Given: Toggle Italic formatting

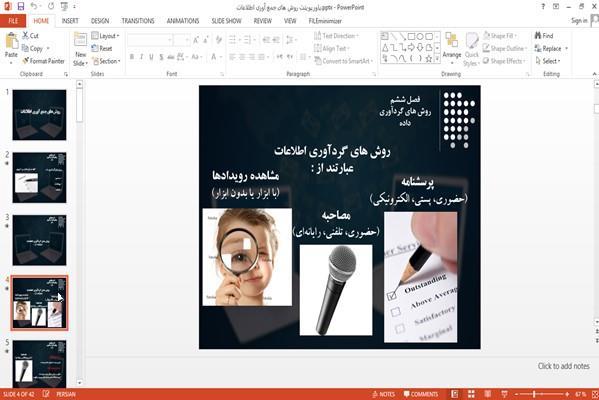Looking at the screenshot, I should pos(141,57).
